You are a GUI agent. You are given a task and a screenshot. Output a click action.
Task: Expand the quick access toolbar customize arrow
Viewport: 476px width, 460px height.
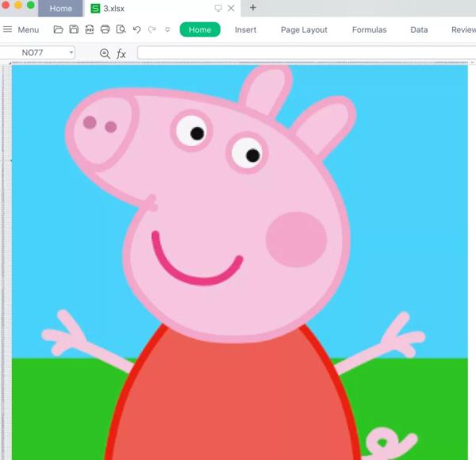point(167,29)
